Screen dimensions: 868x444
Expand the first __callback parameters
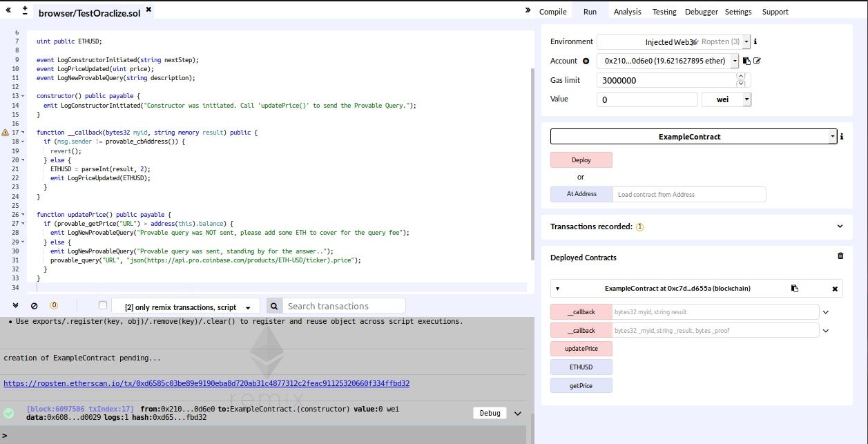click(825, 312)
